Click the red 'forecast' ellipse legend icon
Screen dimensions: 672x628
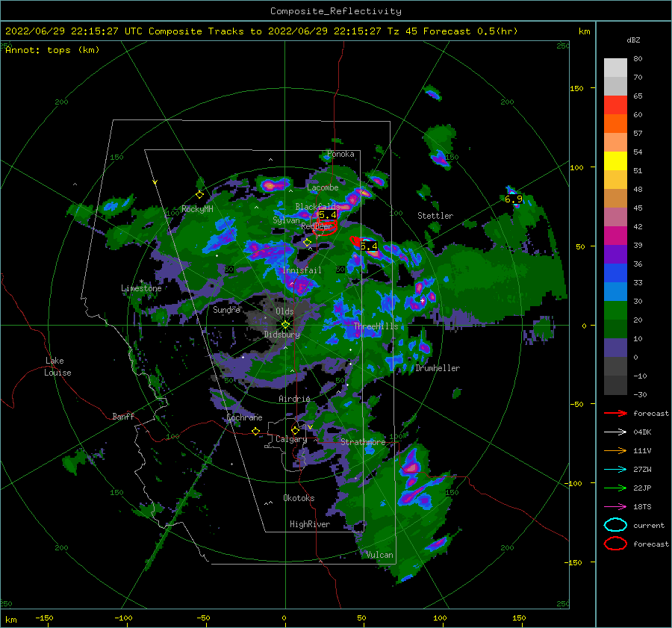click(615, 544)
